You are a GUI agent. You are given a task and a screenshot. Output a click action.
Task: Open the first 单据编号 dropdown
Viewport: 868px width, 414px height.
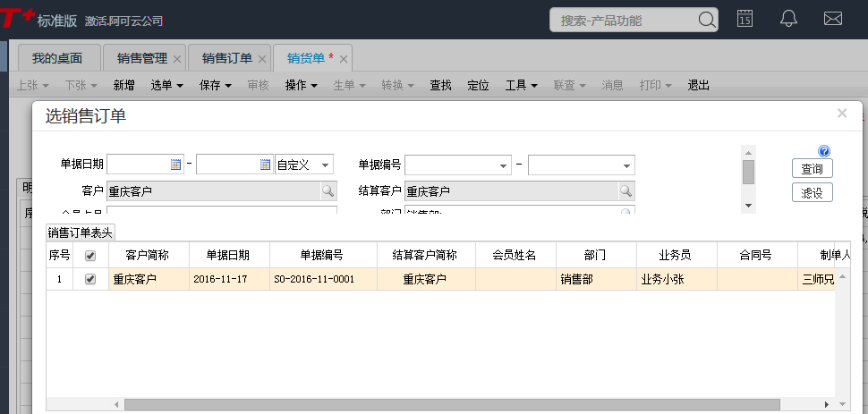tap(503, 165)
